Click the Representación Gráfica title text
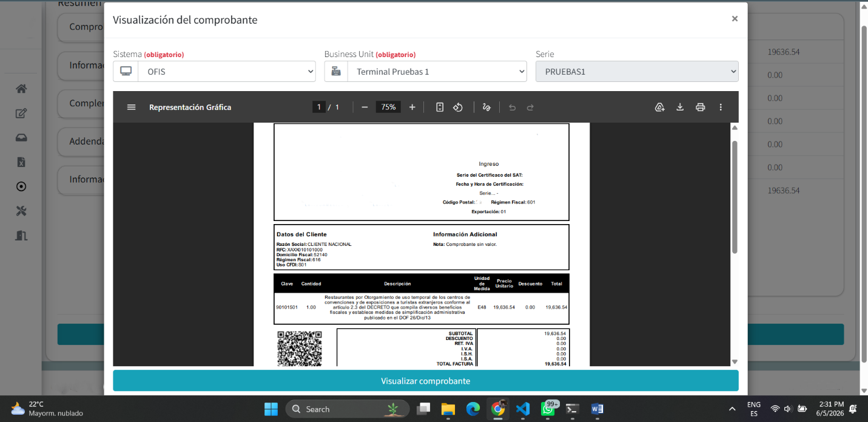 [x=190, y=107]
